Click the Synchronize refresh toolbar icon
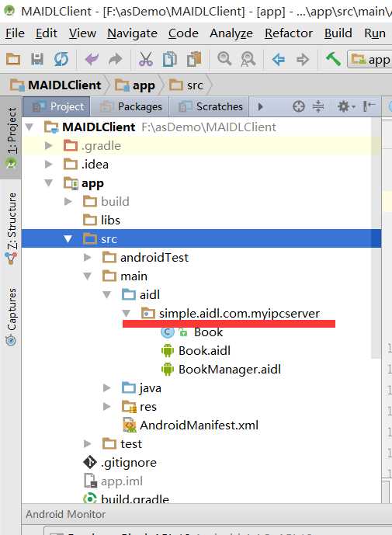This screenshot has height=535, width=392. [61, 59]
